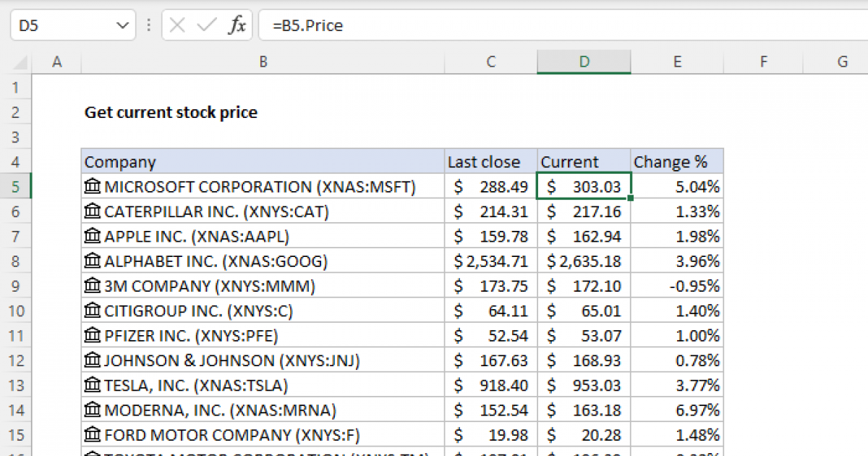Select column B header
868x456 pixels.
(x=263, y=62)
